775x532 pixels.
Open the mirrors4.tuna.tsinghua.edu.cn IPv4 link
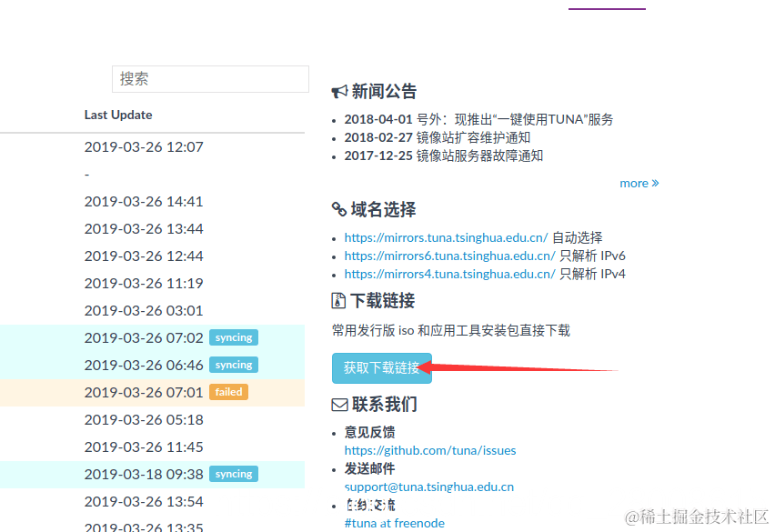[449, 274]
